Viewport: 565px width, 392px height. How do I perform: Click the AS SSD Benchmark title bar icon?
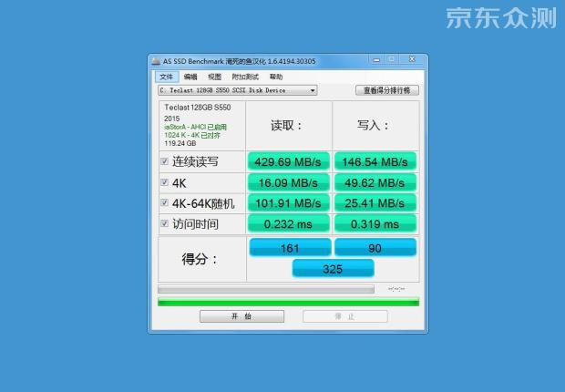(x=156, y=61)
